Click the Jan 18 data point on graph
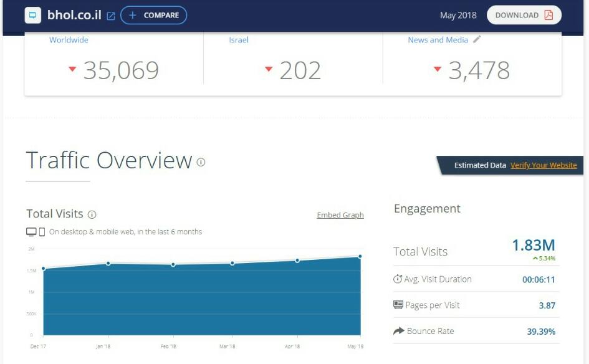The width and height of the screenshot is (589, 364). pos(108,263)
